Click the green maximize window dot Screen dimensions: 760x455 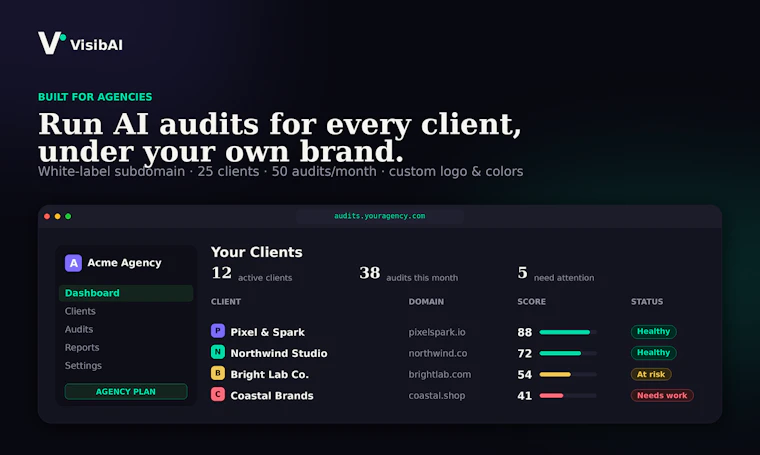[x=68, y=216]
